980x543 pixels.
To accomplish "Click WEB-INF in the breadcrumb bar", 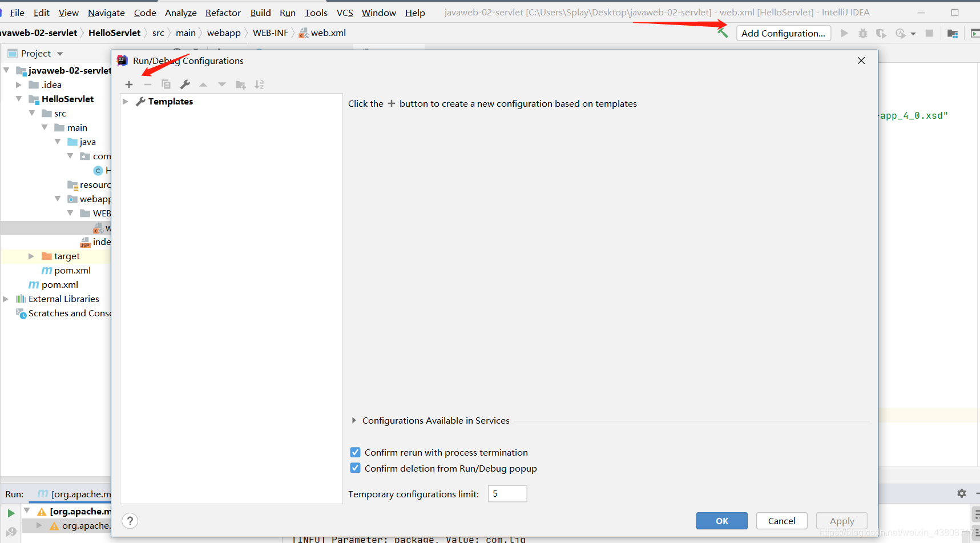I will tap(271, 33).
